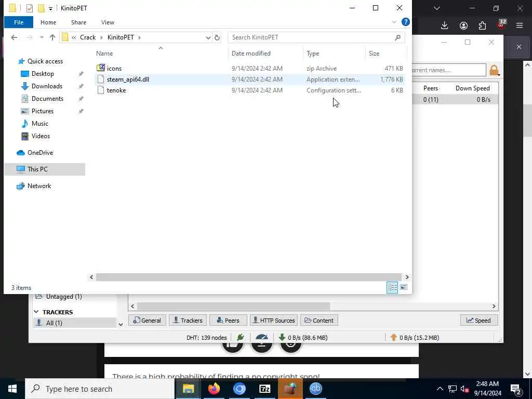Switch Explorer to details view icon
The image size is (532, 399).
(x=392, y=287)
